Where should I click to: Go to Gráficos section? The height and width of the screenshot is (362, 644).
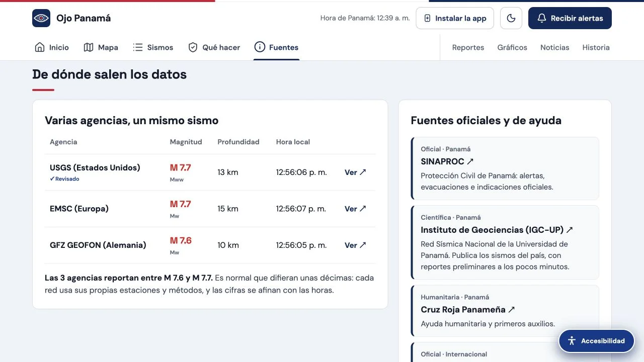coord(512,47)
